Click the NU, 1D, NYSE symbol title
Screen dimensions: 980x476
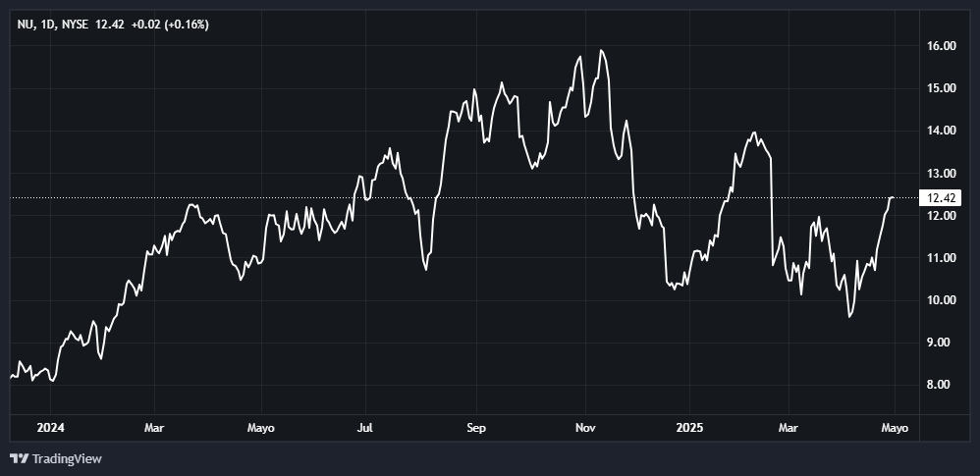tap(54, 25)
